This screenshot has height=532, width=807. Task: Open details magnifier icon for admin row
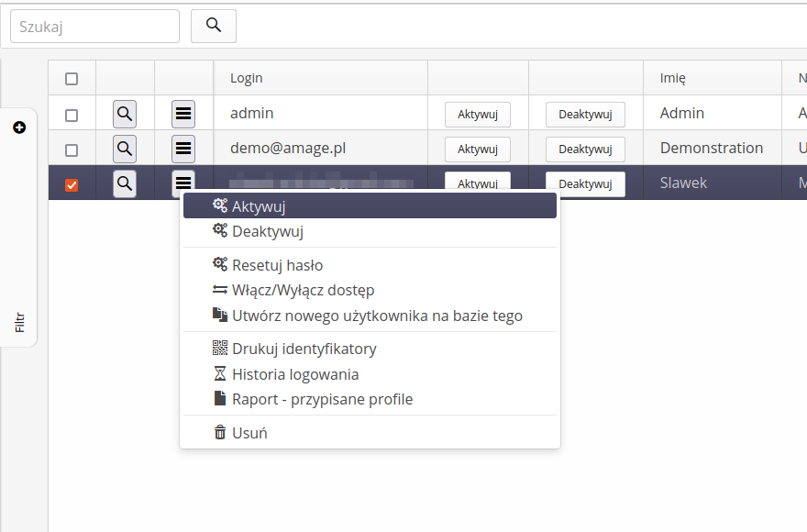(125, 114)
